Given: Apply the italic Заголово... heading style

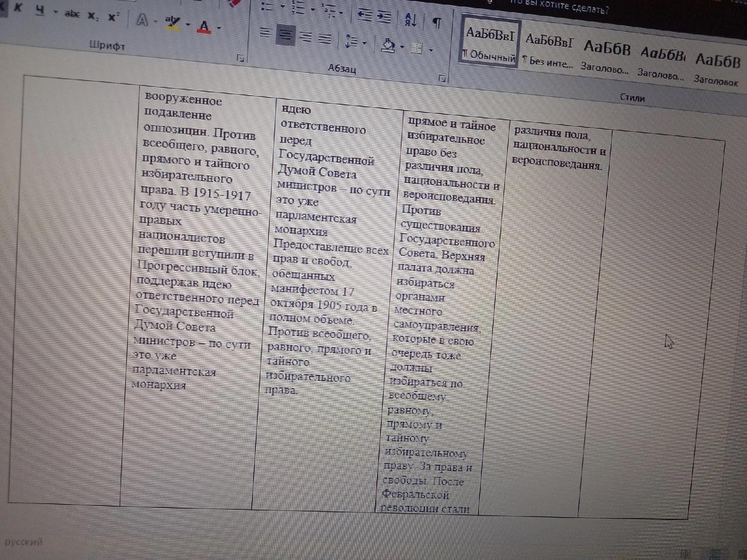Looking at the screenshot, I should pos(662,64).
